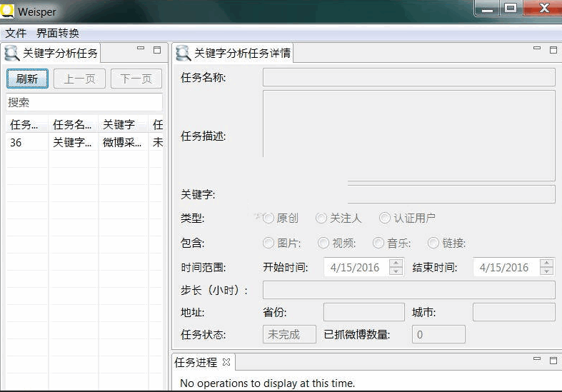Screen dimensions: 562x392
Task: Select task row with ID 36
Action: pyautogui.click(x=84, y=142)
